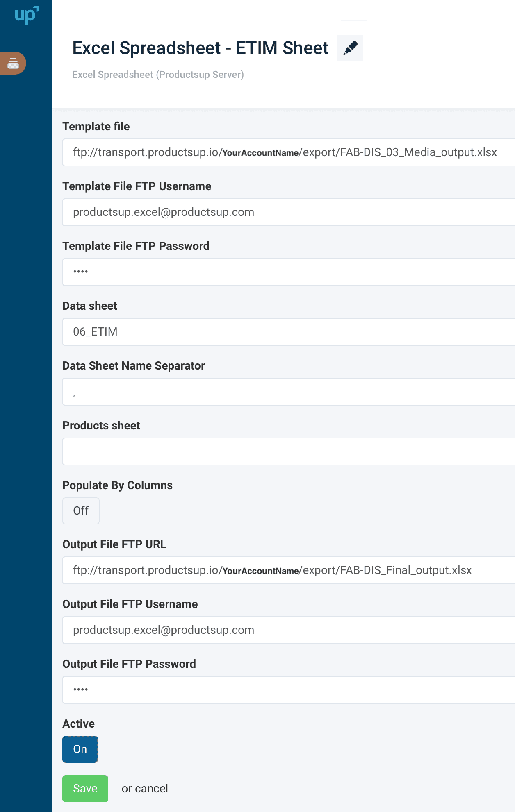The width and height of the screenshot is (515, 812).
Task: Click the Excel Spreadsheet (Productsup Server) subtitle
Action: pyautogui.click(x=158, y=75)
